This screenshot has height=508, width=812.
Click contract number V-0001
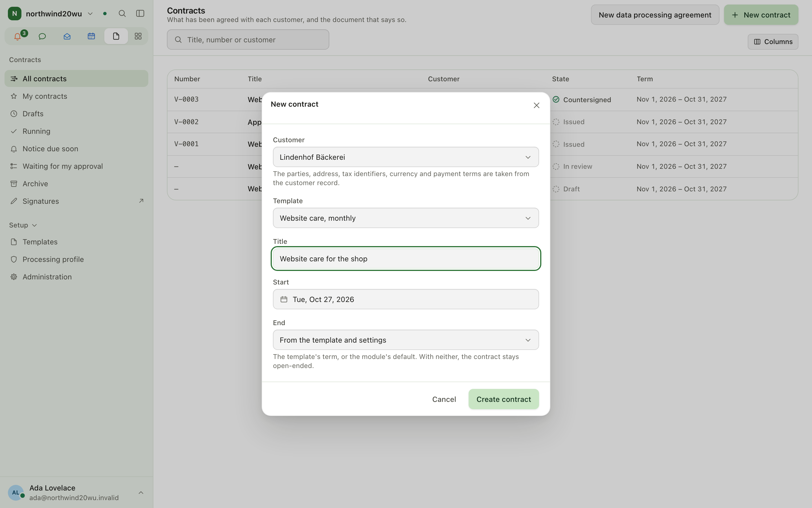tap(186, 144)
